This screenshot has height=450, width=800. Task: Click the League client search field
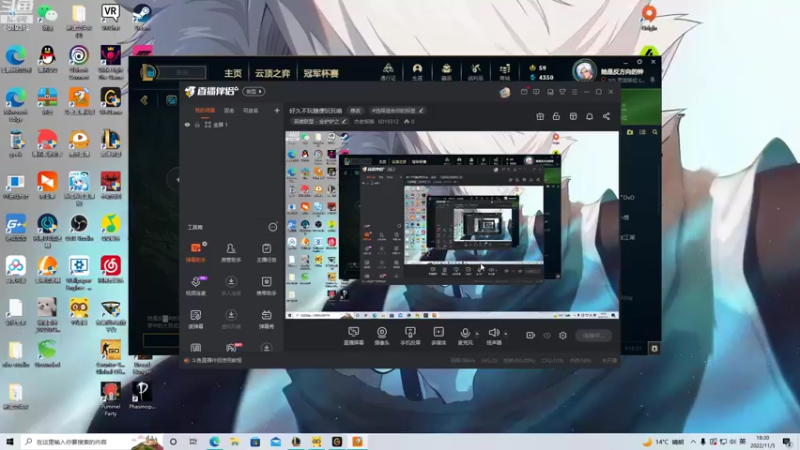[x=182, y=72]
